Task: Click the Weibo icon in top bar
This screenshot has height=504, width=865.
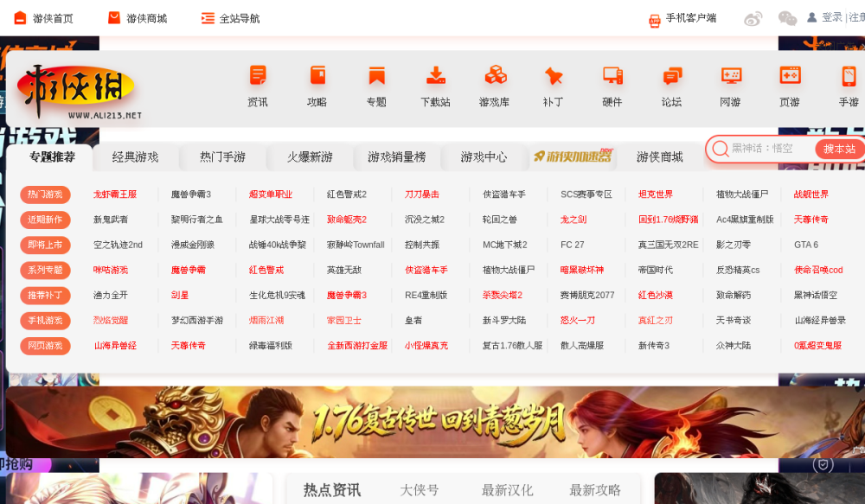Action: click(x=753, y=19)
